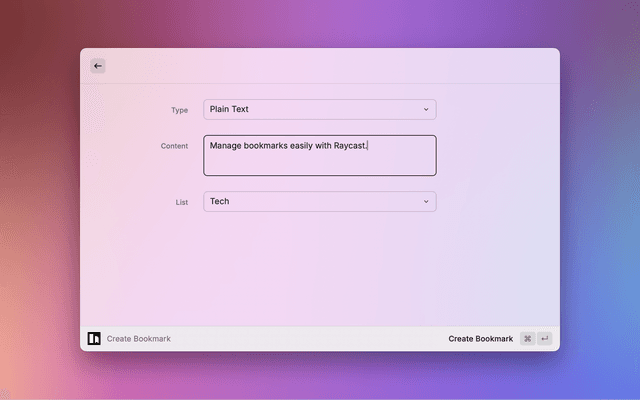Click the blank form area below List
The height and width of the screenshot is (400, 640).
pos(320,270)
